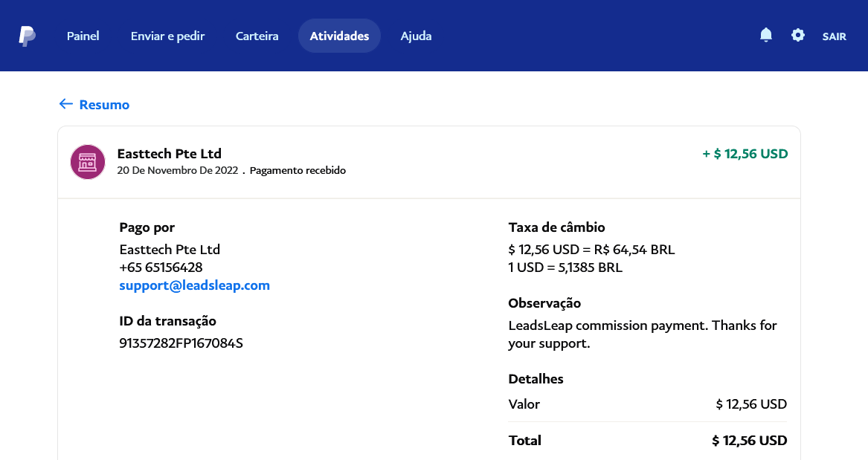Click the Valor row label
The width and height of the screenshot is (868, 460).
tap(524, 404)
